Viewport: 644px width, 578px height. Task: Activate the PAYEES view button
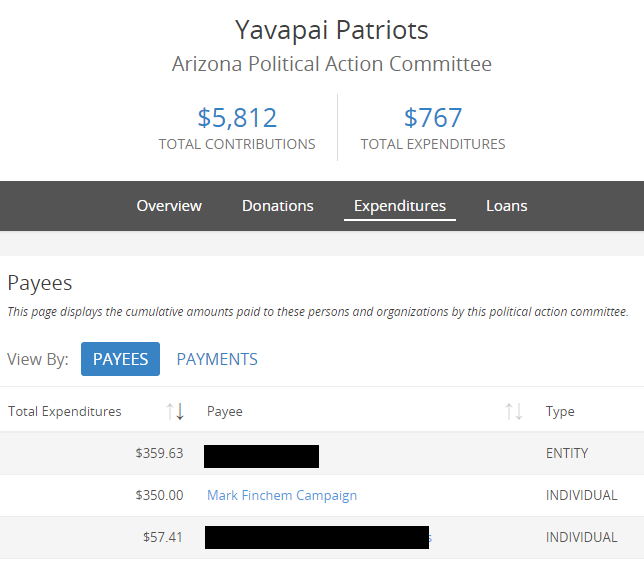pos(120,359)
